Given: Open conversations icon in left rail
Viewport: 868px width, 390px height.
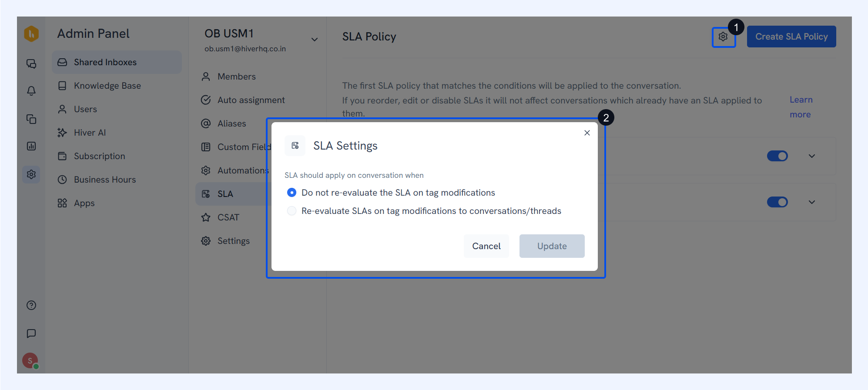Looking at the screenshot, I should [x=31, y=64].
